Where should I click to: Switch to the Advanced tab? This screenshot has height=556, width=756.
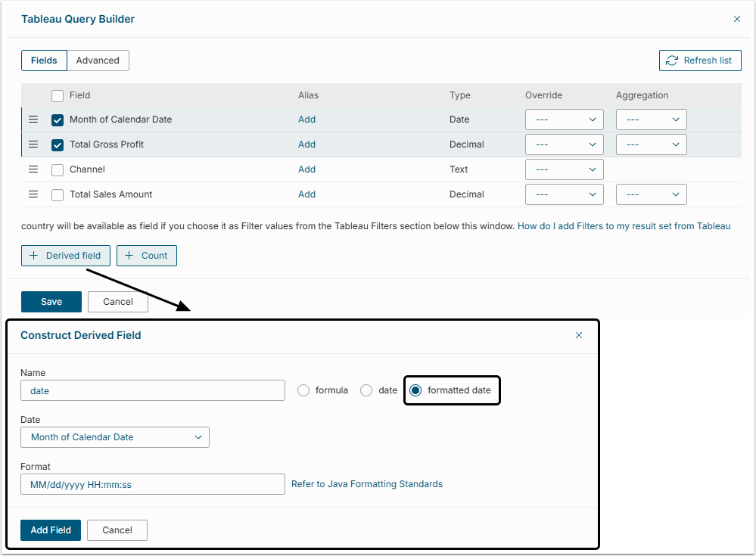pos(98,61)
